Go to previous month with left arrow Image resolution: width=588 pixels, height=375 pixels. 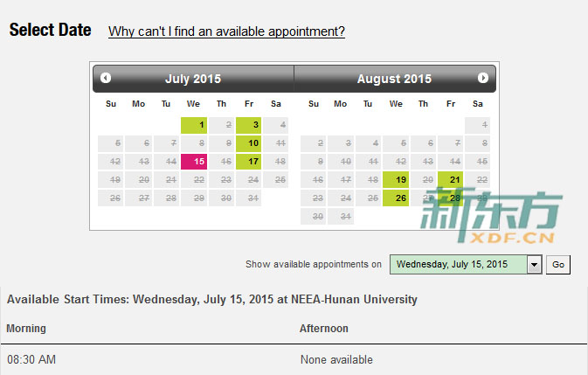point(106,78)
